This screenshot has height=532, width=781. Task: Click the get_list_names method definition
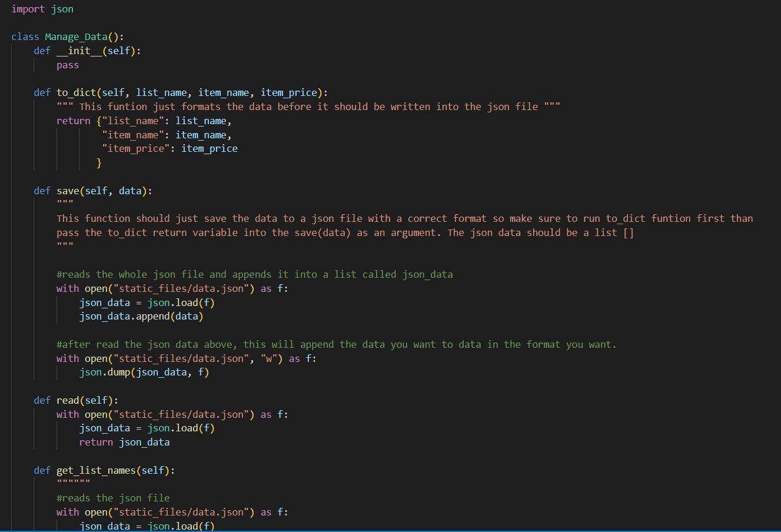(x=99, y=470)
